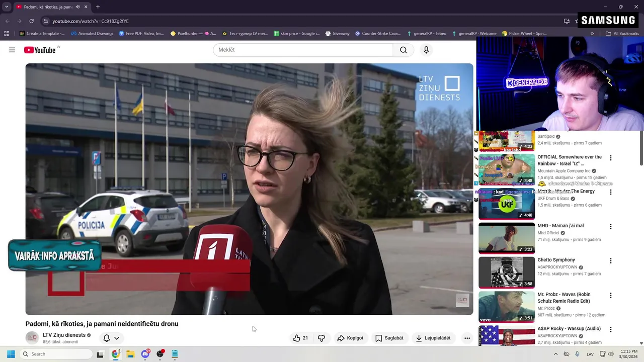Open Picker Wheel bookmark
This screenshot has height=362, width=644.
tap(524, 34)
